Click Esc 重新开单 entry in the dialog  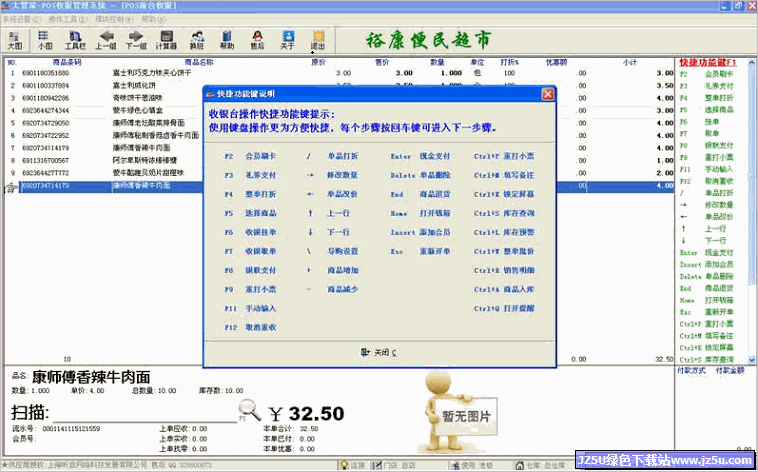coord(421,251)
